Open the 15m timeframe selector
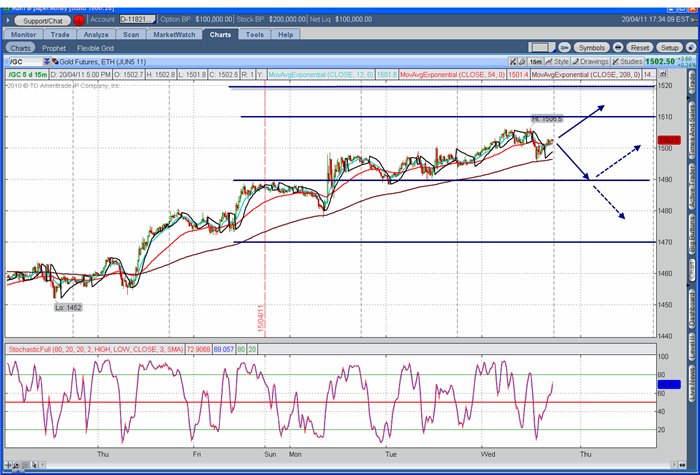 coord(535,62)
